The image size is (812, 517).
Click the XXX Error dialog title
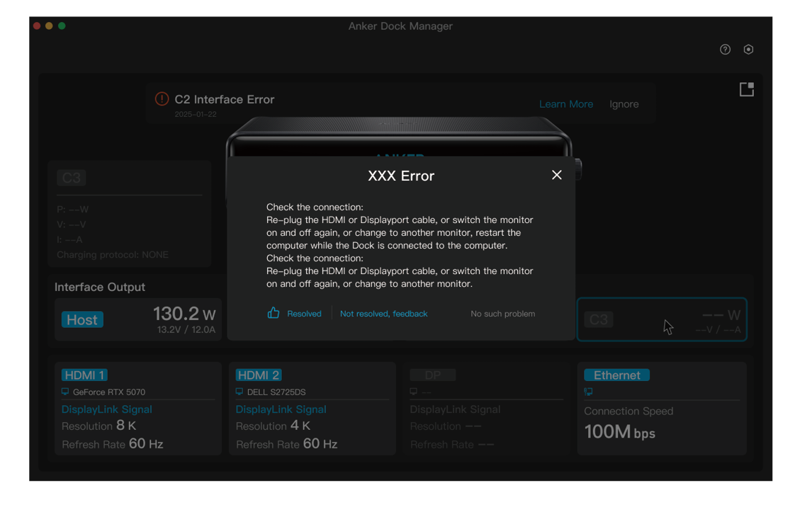[x=401, y=176]
